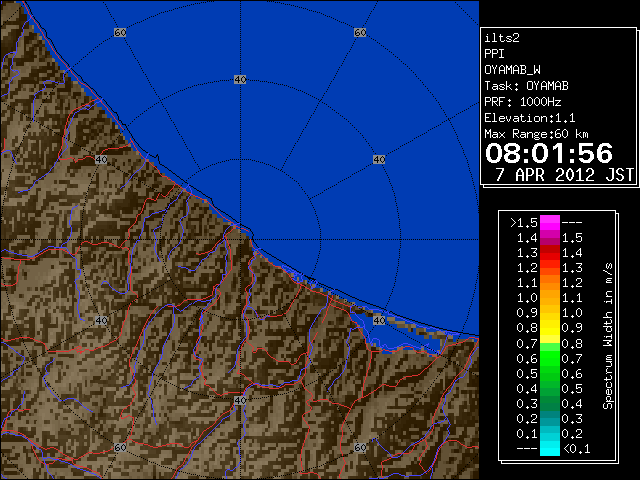Pick the cyan <0.1 legend swatch
Viewport: 640px width, 480px height.
pos(550,448)
